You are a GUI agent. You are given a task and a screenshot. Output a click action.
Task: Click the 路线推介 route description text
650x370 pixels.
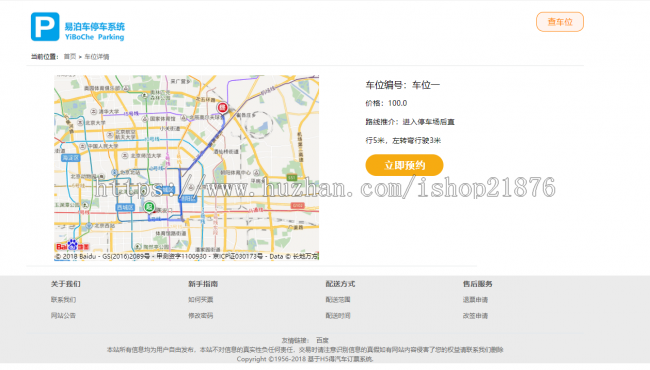pyautogui.click(x=410, y=131)
